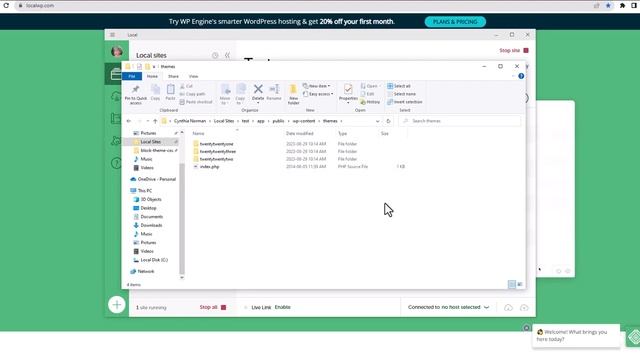
Task: Click Stop site in Local
Action: pos(514,51)
